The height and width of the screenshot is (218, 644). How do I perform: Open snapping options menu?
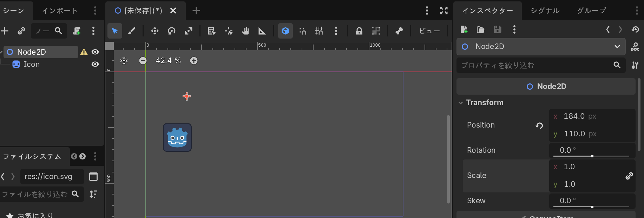click(336, 31)
